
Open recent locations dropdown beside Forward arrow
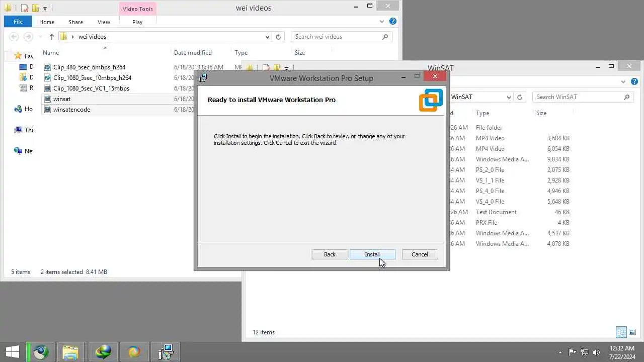point(40,37)
